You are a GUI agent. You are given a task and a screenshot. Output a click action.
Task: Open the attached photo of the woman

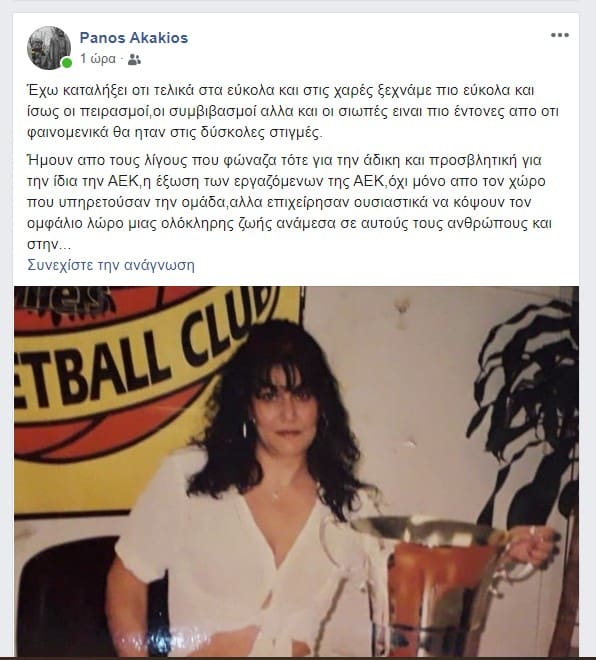click(296, 471)
